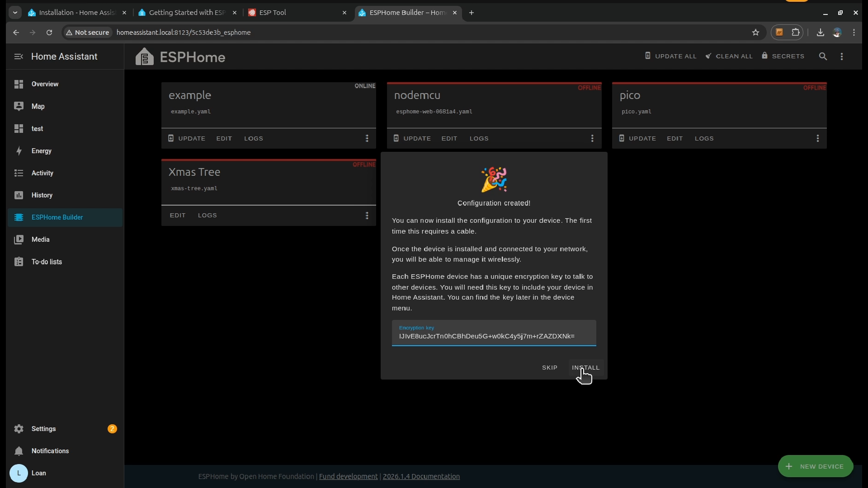View logs for Xmas Tree
Viewport: 868px width, 488px height.
point(207,215)
